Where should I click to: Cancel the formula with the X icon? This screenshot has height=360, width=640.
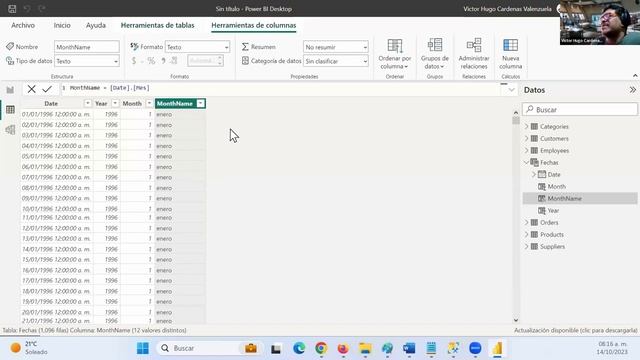pos(31,89)
